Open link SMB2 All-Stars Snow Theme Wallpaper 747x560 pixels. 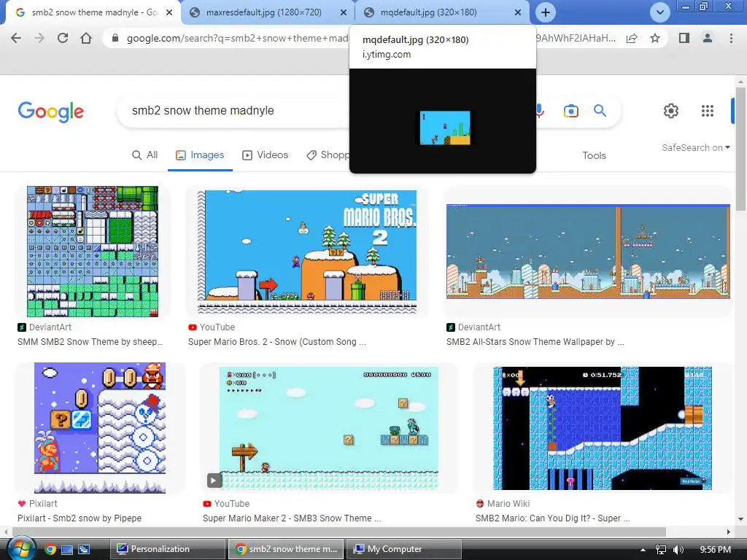click(x=535, y=342)
